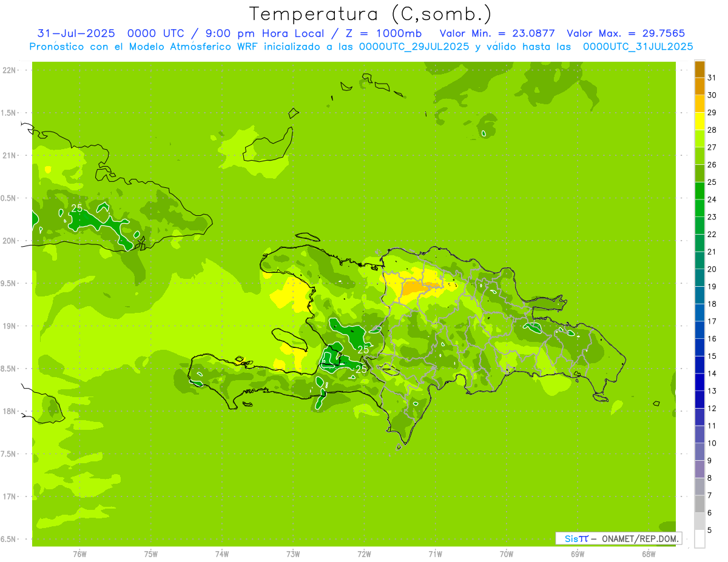Click the "17N" latitude label
The height and width of the screenshot is (562, 728).
tap(9, 497)
